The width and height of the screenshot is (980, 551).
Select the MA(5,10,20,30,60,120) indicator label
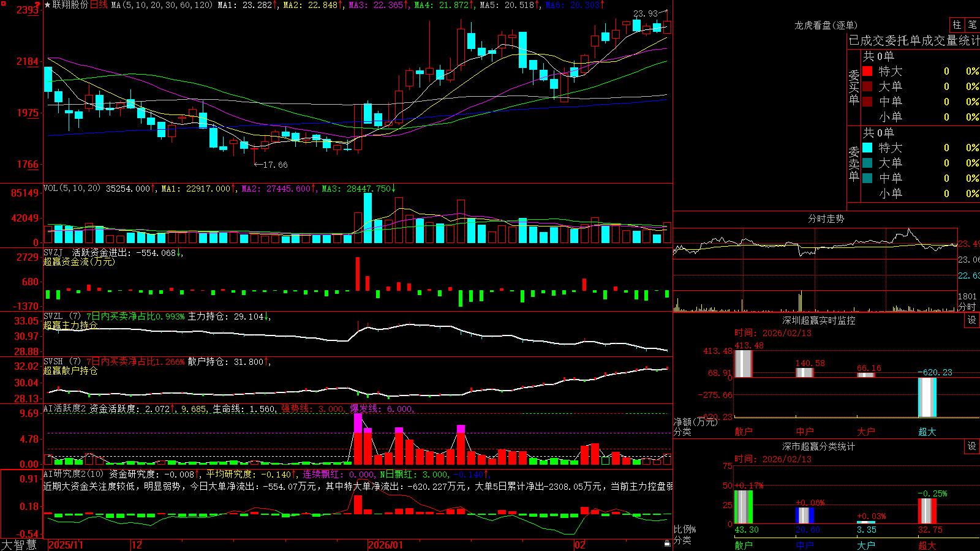click(x=162, y=5)
